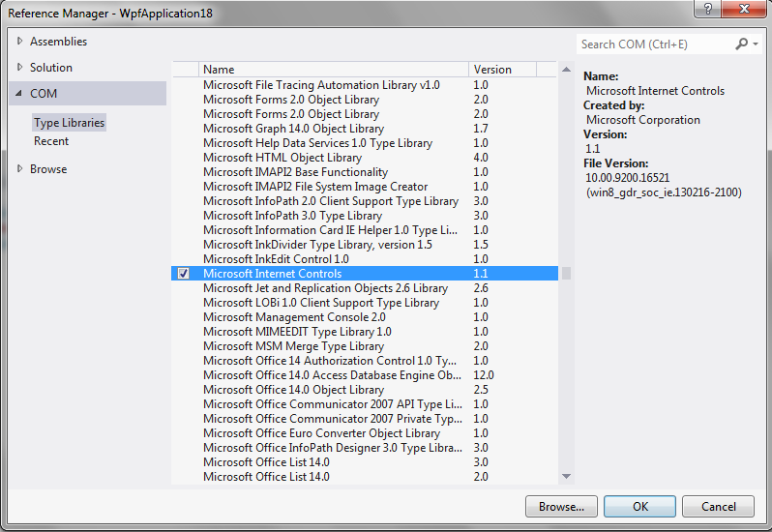This screenshot has height=532, width=772.
Task: Select Microsoft Graph 14.0 Object Library
Action: [x=365, y=129]
